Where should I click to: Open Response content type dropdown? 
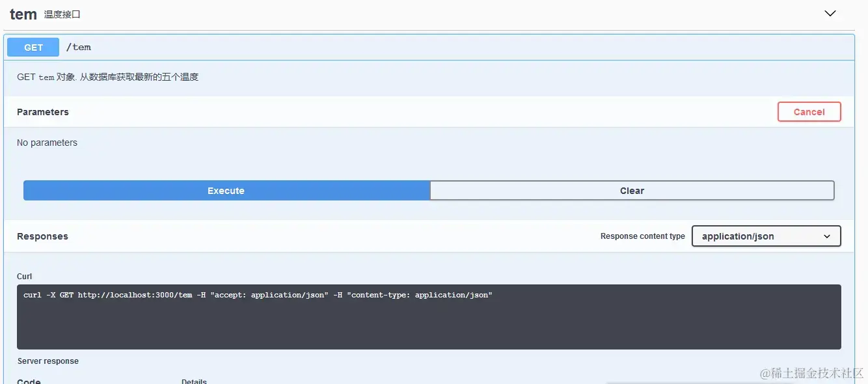point(766,236)
